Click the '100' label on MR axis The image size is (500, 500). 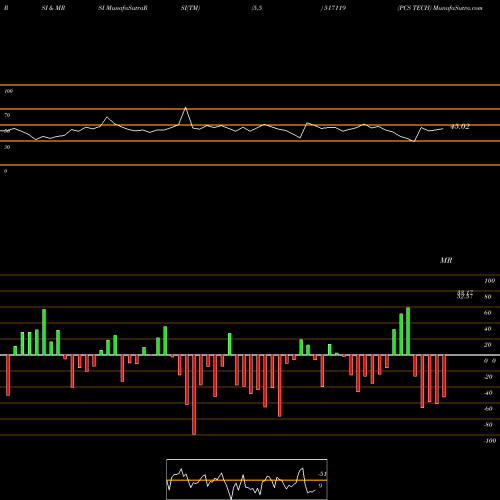[490, 281]
